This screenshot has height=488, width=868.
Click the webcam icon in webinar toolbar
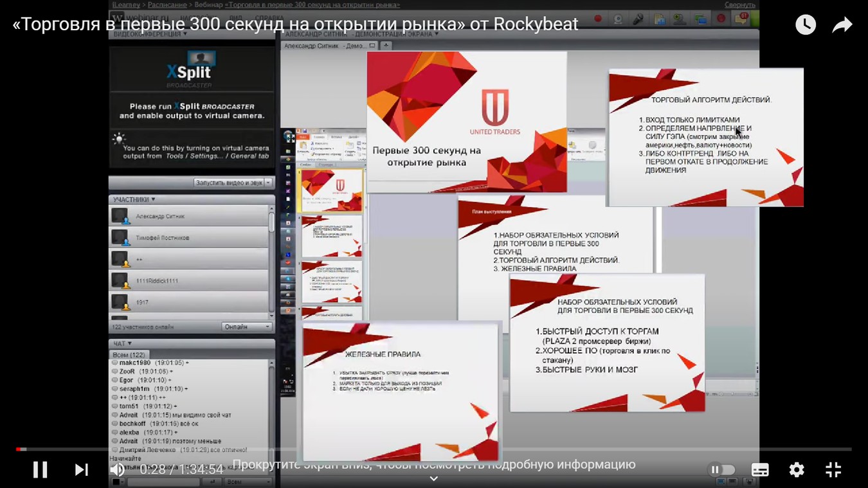[619, 19]
